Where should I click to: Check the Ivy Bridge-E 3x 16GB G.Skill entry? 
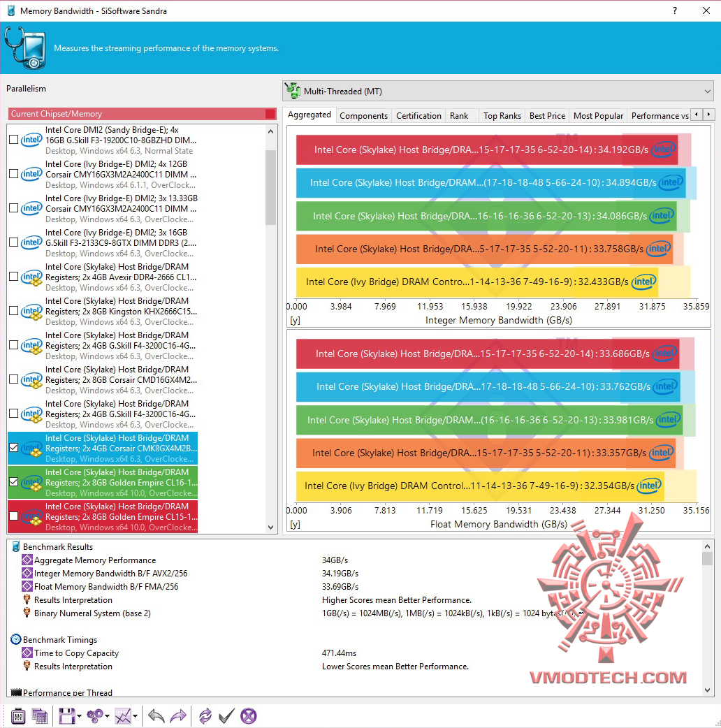(x=14, y=242)
